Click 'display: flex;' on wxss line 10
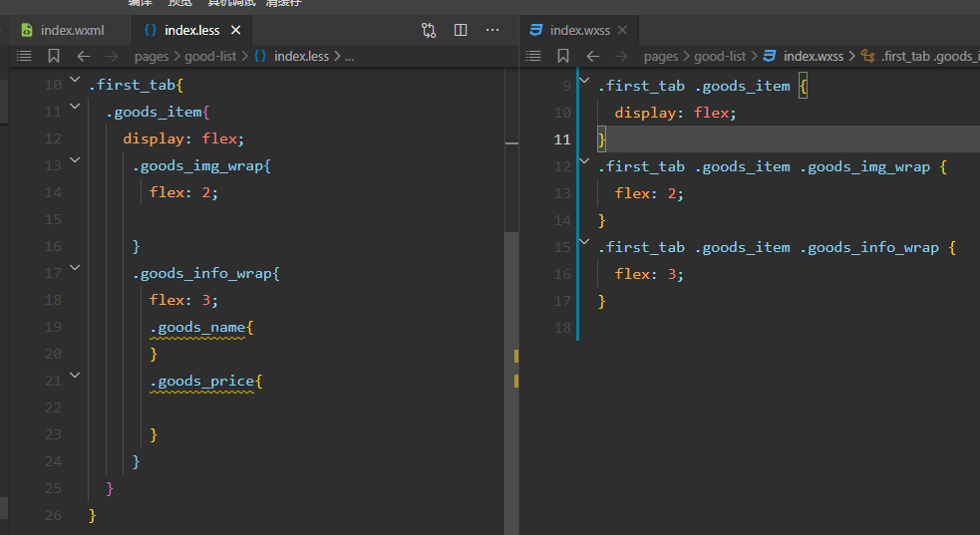The image size is (980, 535). (x=676, y=113)
